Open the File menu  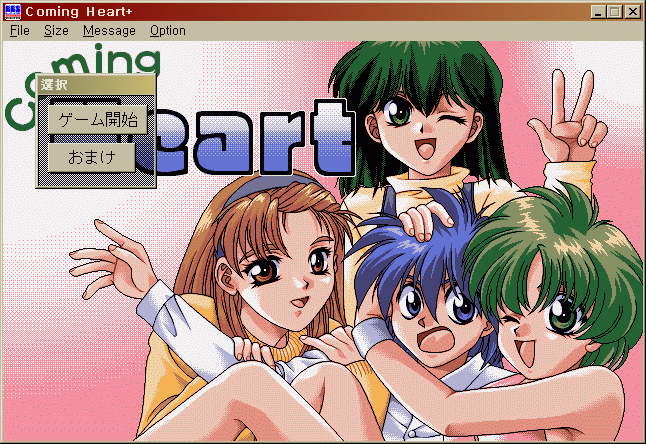point(19,31)
